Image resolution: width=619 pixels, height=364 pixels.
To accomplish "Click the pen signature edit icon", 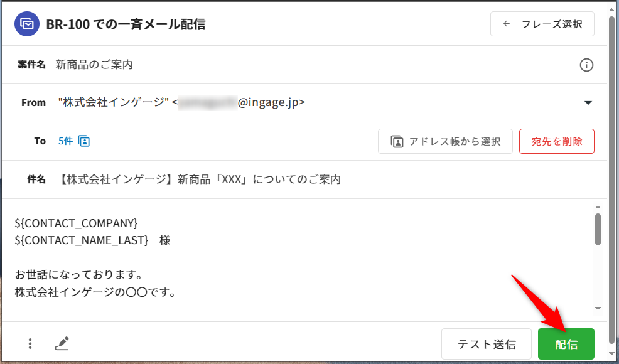I will pos(62,343).
